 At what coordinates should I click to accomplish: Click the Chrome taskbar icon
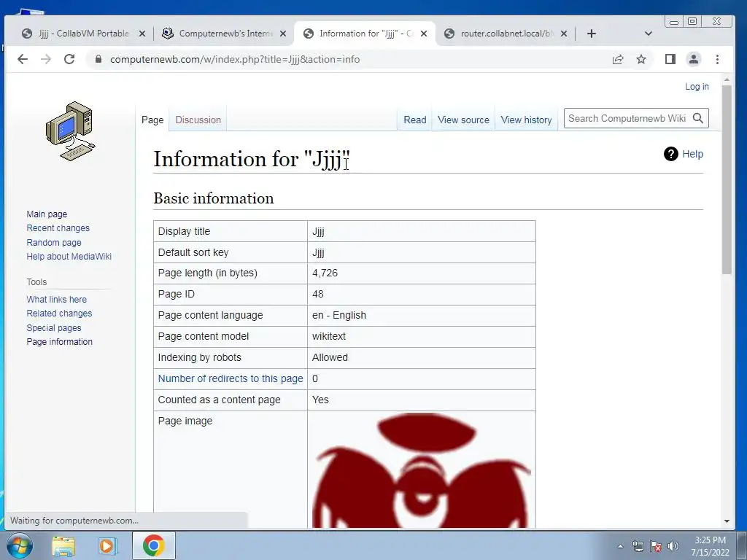coord(153,545)
